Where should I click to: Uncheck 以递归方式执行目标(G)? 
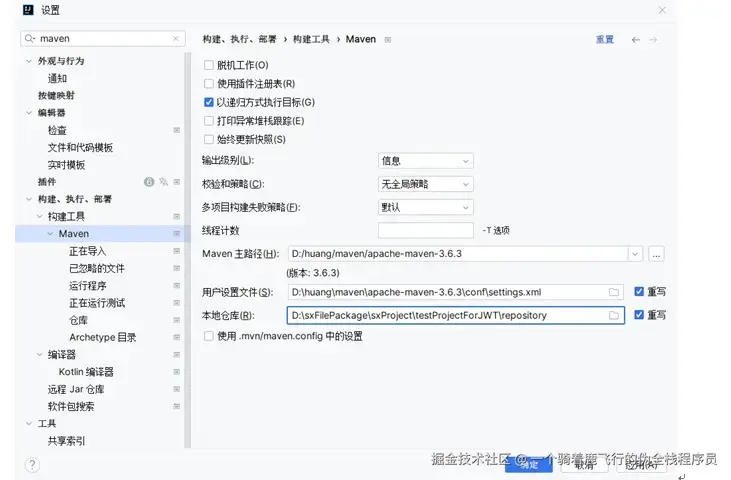click(x=209, y=102)
